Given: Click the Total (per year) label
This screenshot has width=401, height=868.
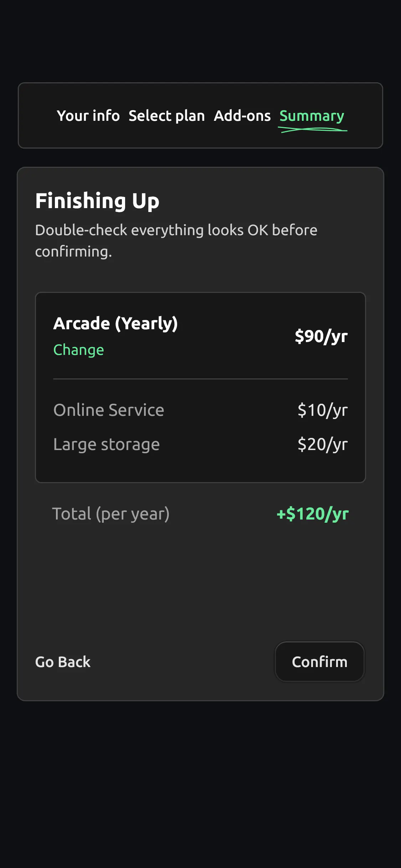Looking at the screenshot, I should [x=111, y=514].
